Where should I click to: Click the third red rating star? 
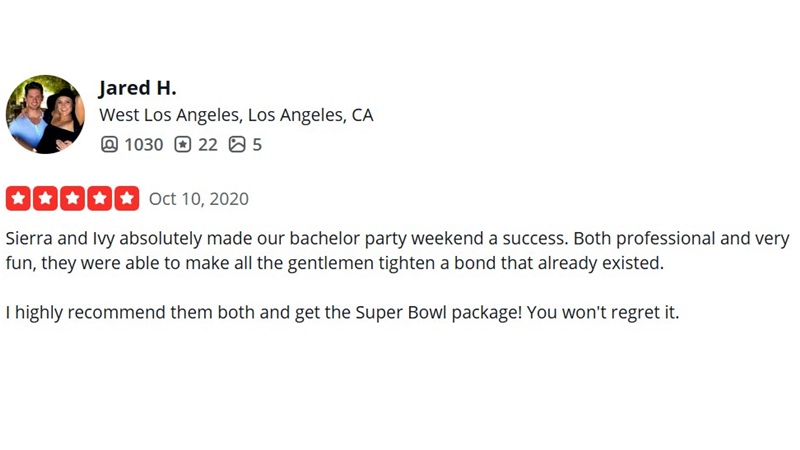tap(72, 198)
